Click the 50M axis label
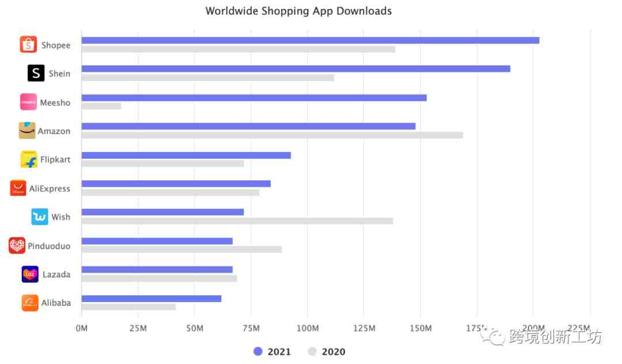Viewport: 622px width, 364px height. (x=195, y=328)
